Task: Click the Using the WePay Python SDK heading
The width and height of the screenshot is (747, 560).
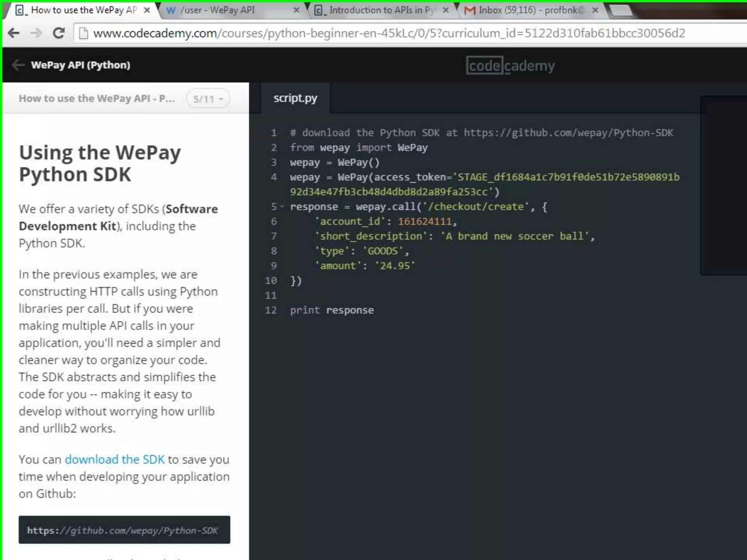Action: (100, 163)
